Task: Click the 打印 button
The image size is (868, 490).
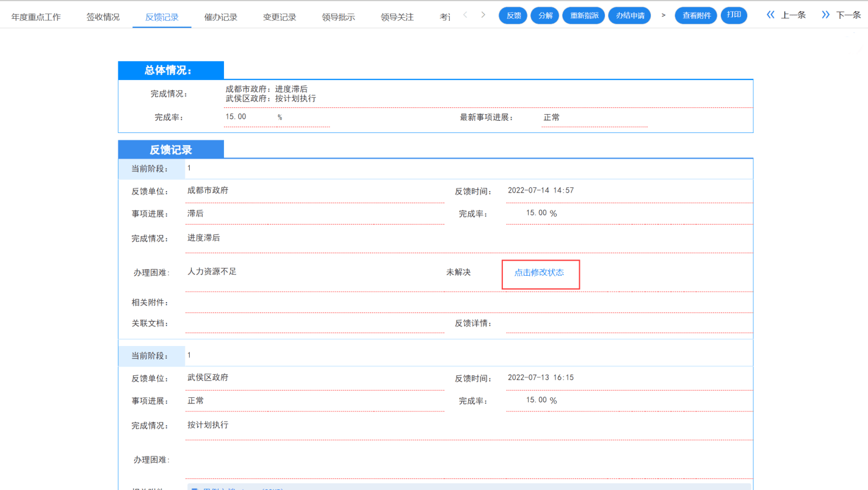Action: point(734,15)
